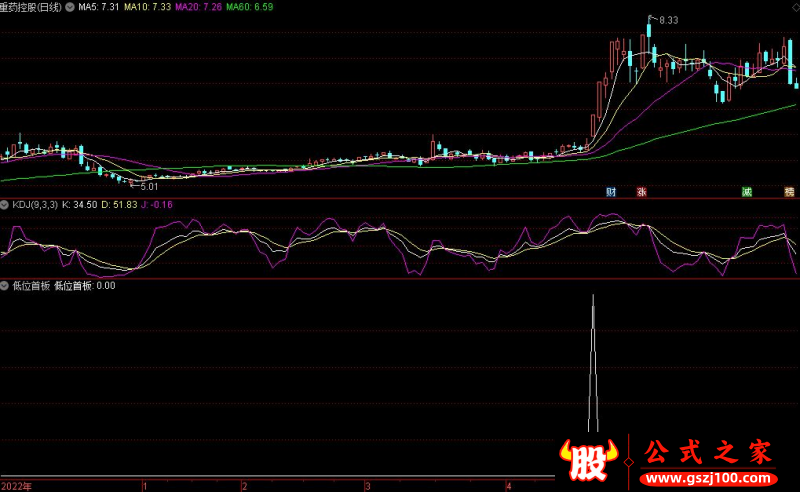
Task: Select the MA5 moving average label
Action: click(98, 7)
